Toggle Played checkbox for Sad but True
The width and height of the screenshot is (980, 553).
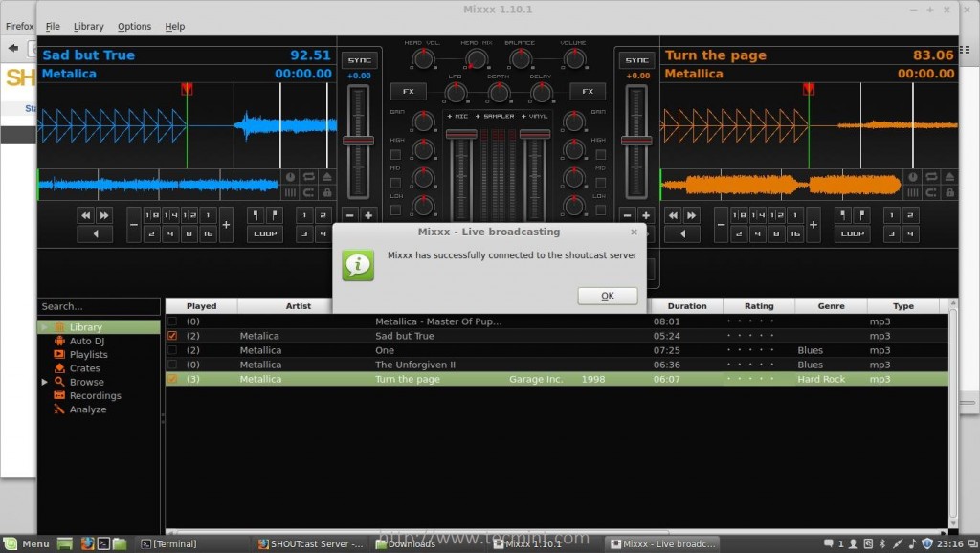(172, 336)
